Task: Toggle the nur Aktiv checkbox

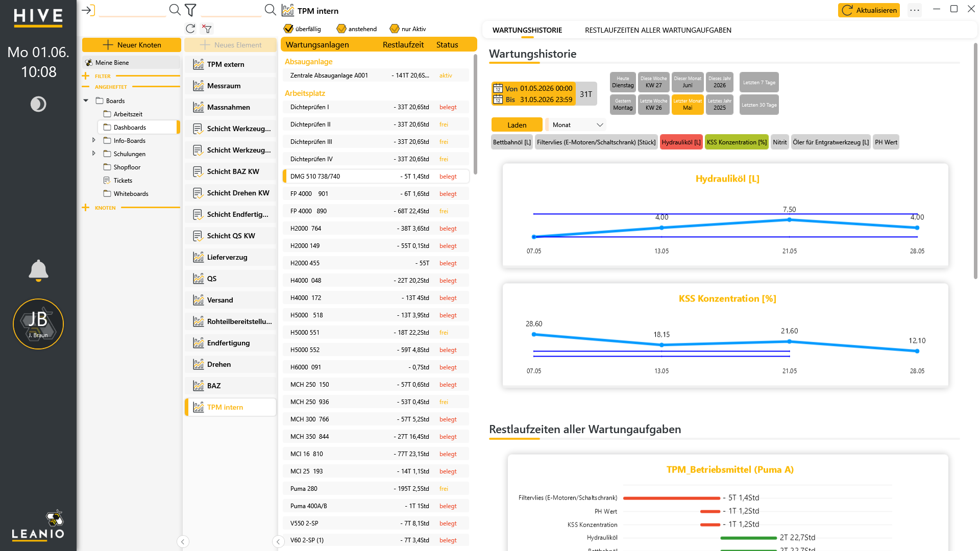Action: coord(395,29)
